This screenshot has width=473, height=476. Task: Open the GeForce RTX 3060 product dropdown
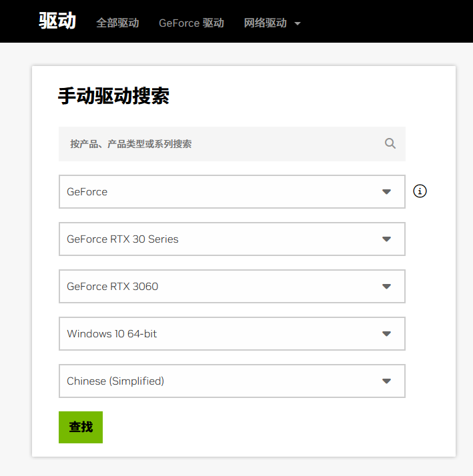coord(232,286)
